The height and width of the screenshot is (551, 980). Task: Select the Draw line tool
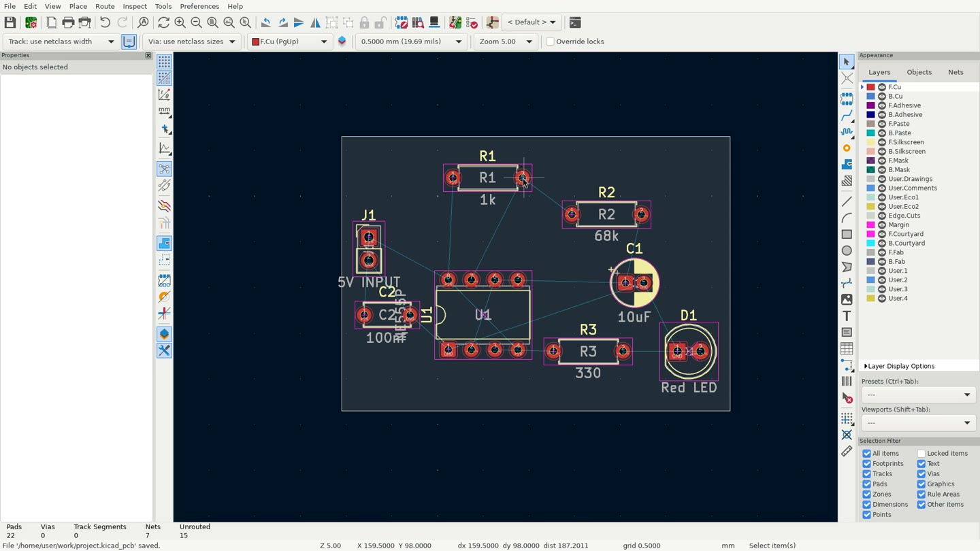847,201
